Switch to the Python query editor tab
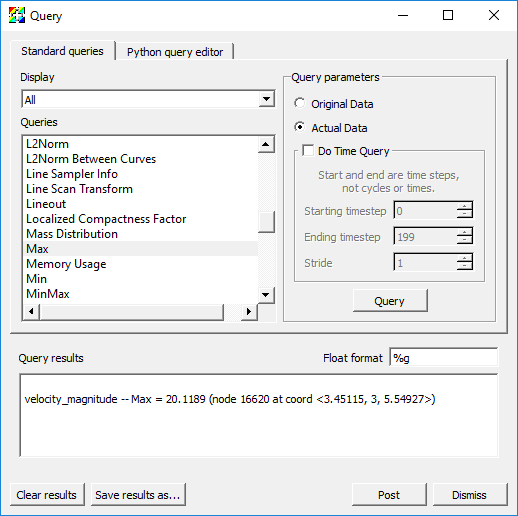Viewport: 518px width, 516px height. [x=175, y=52]
